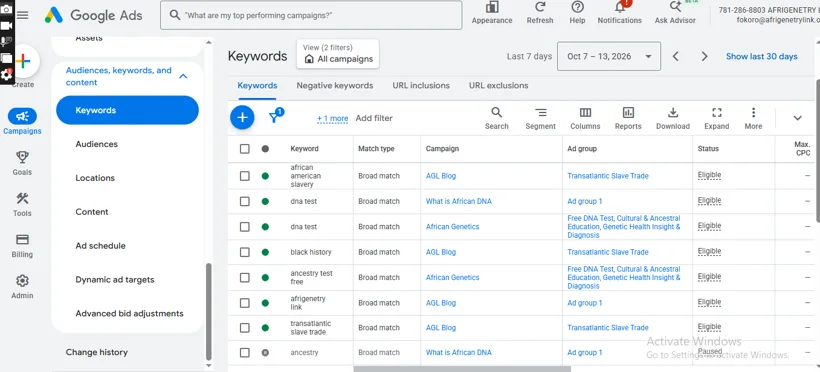Open Notifications bell
This screenshot has height=372, width=820.
620,14
